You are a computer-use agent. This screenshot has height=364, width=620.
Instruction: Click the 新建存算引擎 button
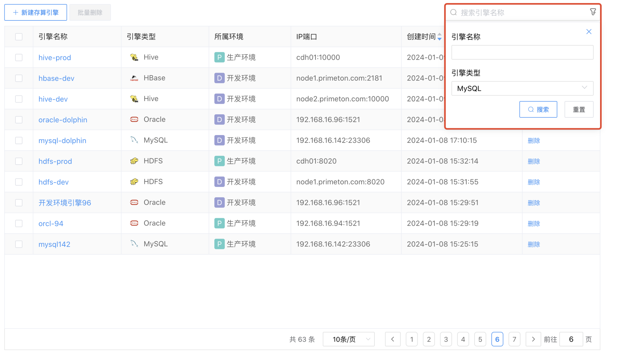35,12
